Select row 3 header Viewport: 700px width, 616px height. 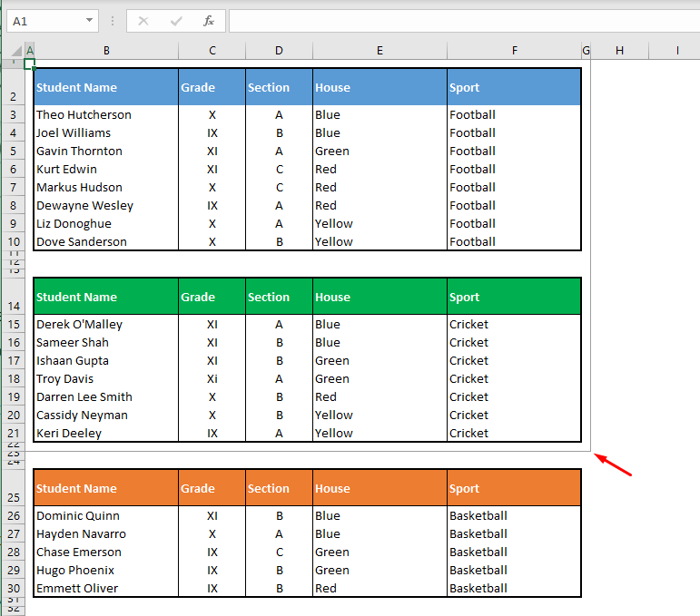(x=13, y=114)
